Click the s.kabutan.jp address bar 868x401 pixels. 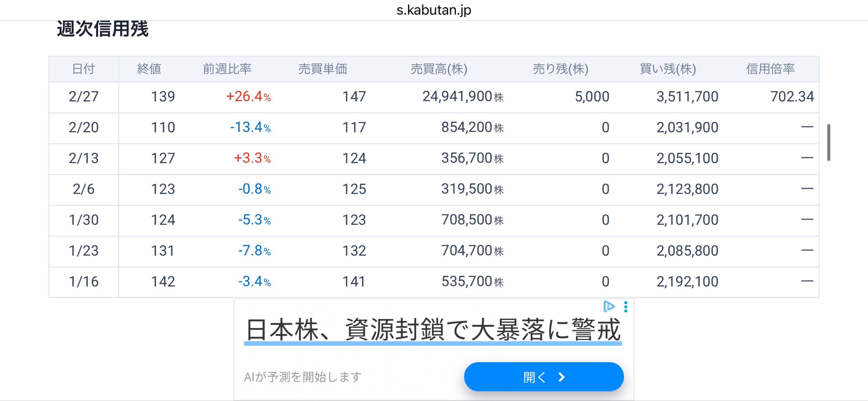[x=434, y=9]
